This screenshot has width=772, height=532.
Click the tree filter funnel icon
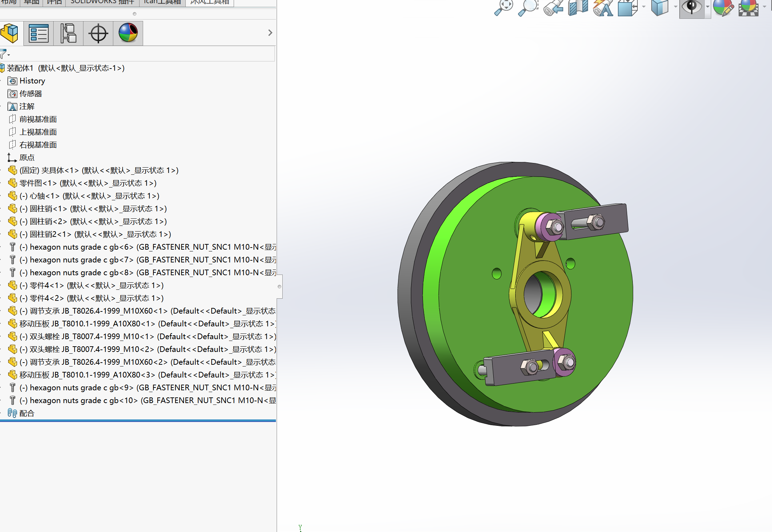pyautogui.click(x=4, y=54)
